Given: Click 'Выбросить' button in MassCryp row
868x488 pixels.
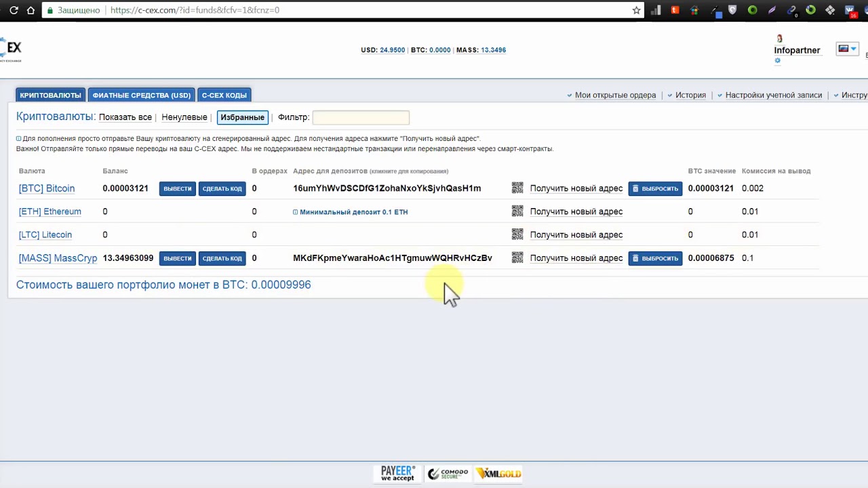Looking at the screenshot, I should click(x=655, y=258).
